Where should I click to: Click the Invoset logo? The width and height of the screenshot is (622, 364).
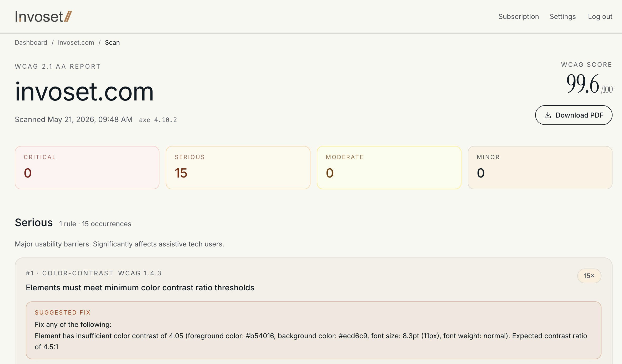point(43,17)
